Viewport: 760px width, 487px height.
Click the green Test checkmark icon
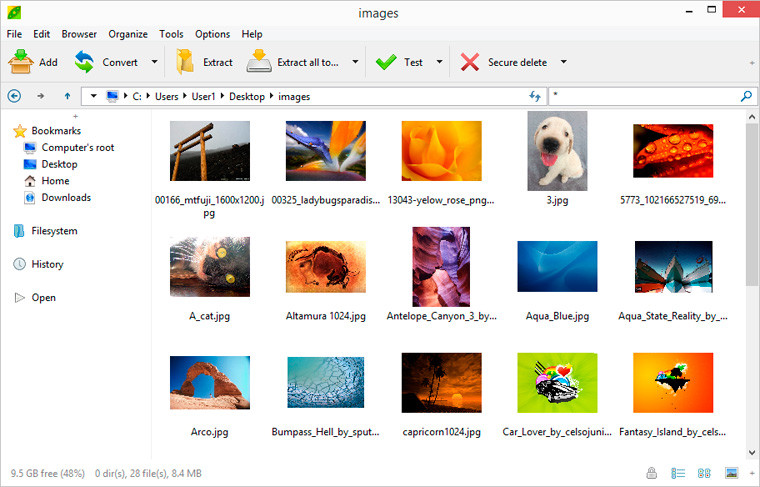click(386, 62)
